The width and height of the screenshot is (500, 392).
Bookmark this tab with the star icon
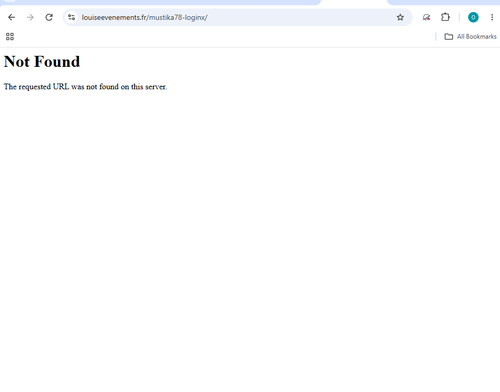(x=400, y=17)
